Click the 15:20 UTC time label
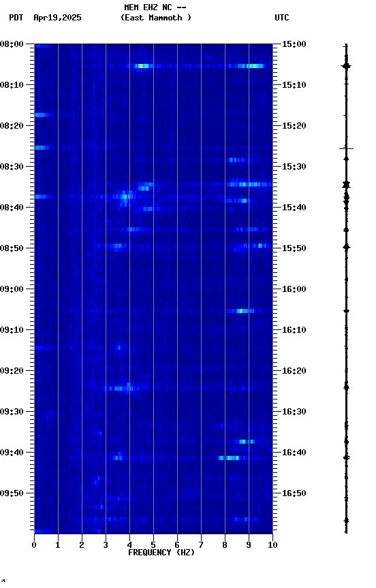Image resolution: width=376 pixels, height=588 pixels. [294, 126]
